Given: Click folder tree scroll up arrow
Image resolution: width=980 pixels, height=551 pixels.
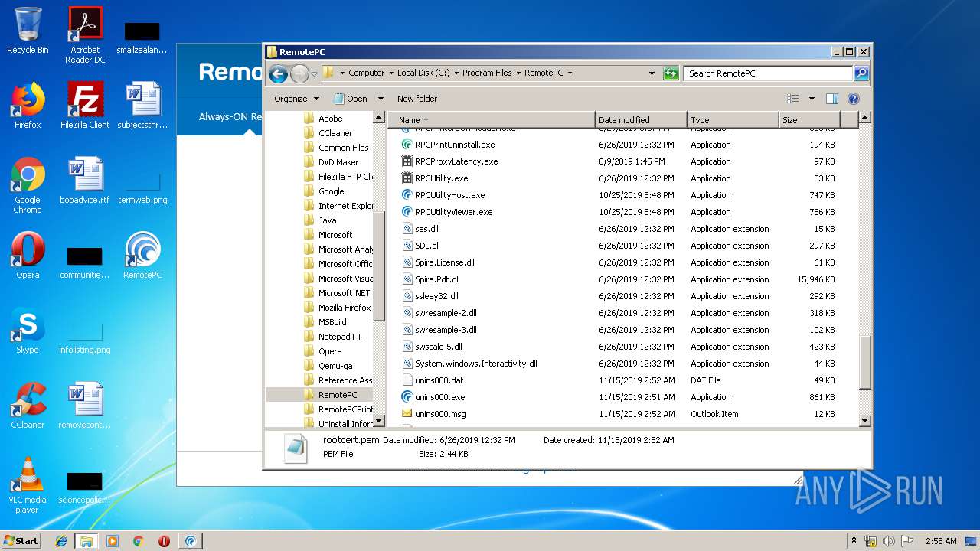Looking at the screenshot, I should pos(379,118).
